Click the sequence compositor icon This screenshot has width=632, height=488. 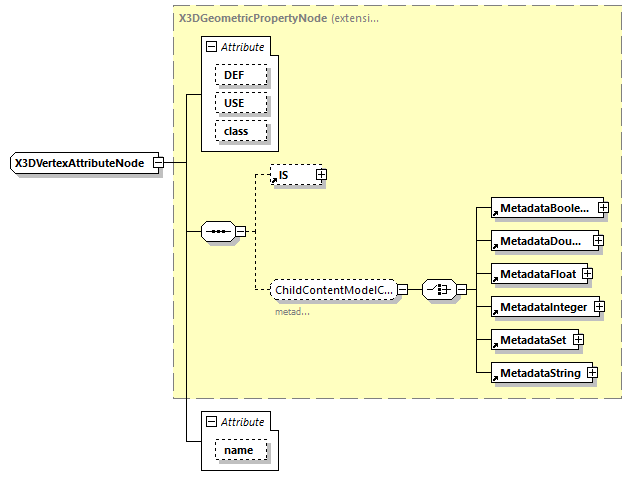click(x=217, y=232)
